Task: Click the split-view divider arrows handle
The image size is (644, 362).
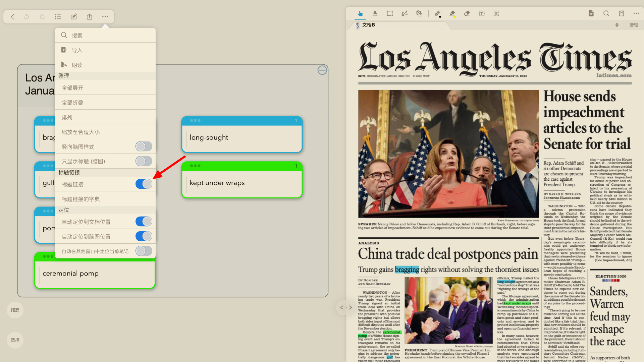Action: [x=346, y=307]
